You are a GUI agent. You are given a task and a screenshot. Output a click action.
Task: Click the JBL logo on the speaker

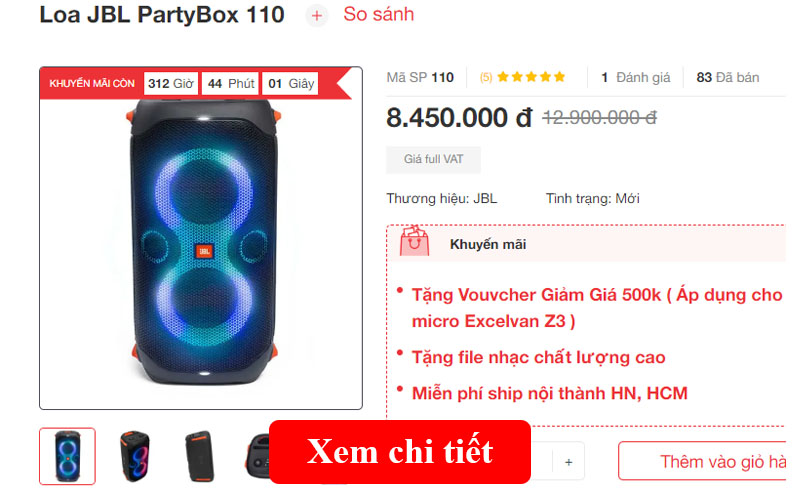click(204, 251)
